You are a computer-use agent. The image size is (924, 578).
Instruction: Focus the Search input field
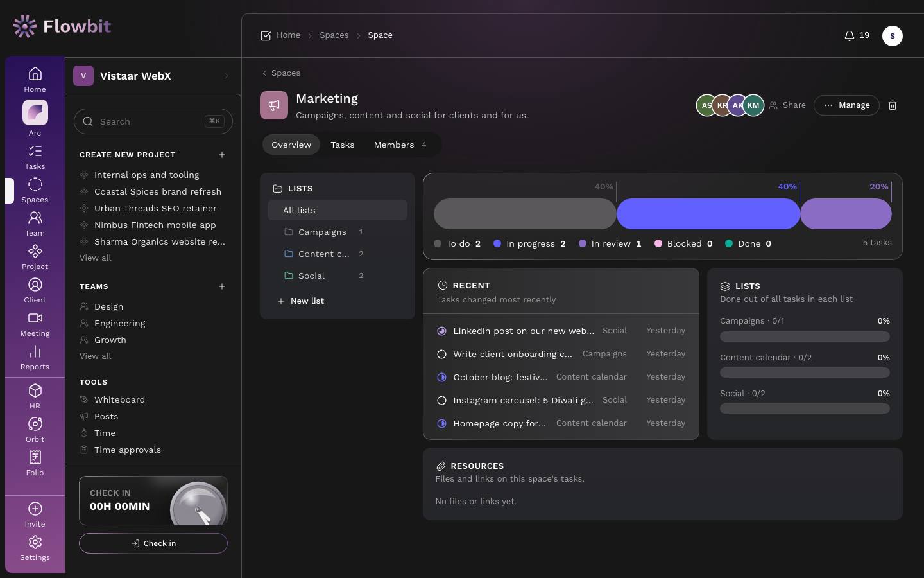tap(153, 121)
